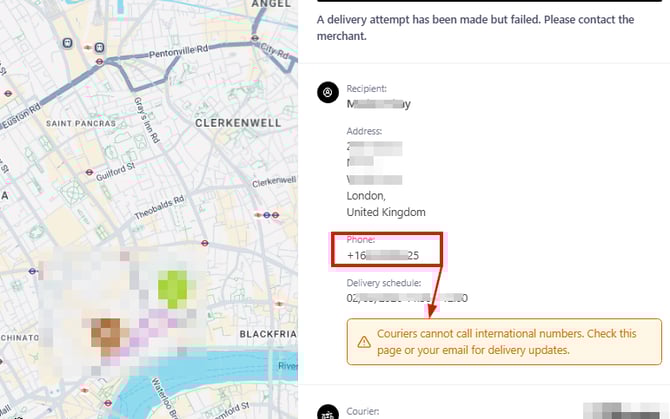The width and height of the screenshot is (670, 419).
Task: Click the Courier icon at bottom
Action: [x=327, y=411]
